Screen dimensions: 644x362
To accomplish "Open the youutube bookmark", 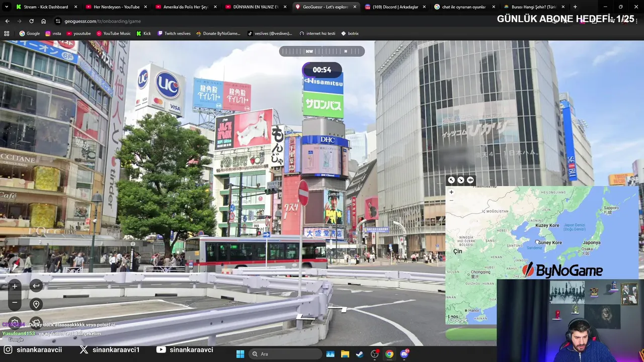I will pyautogui.click(x=78, y=33).
